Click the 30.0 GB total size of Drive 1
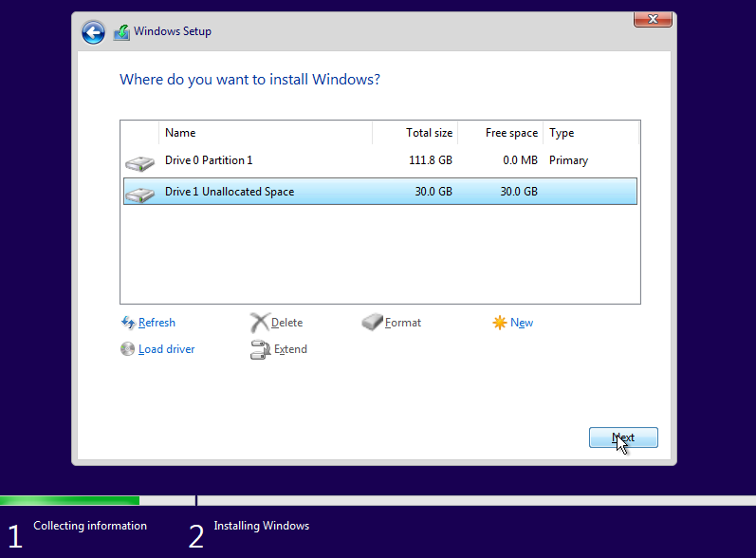 pyautogui.click(x=433, y=192)
